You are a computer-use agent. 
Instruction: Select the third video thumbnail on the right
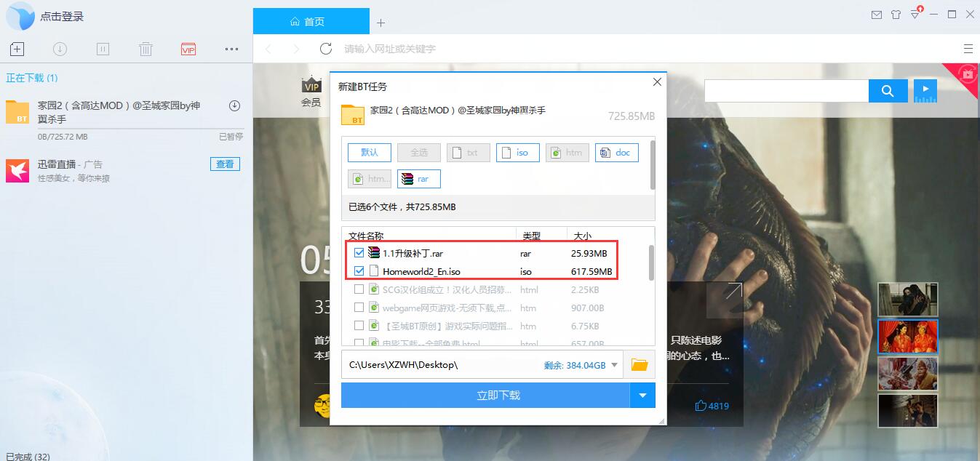click(x=908, y=374)
